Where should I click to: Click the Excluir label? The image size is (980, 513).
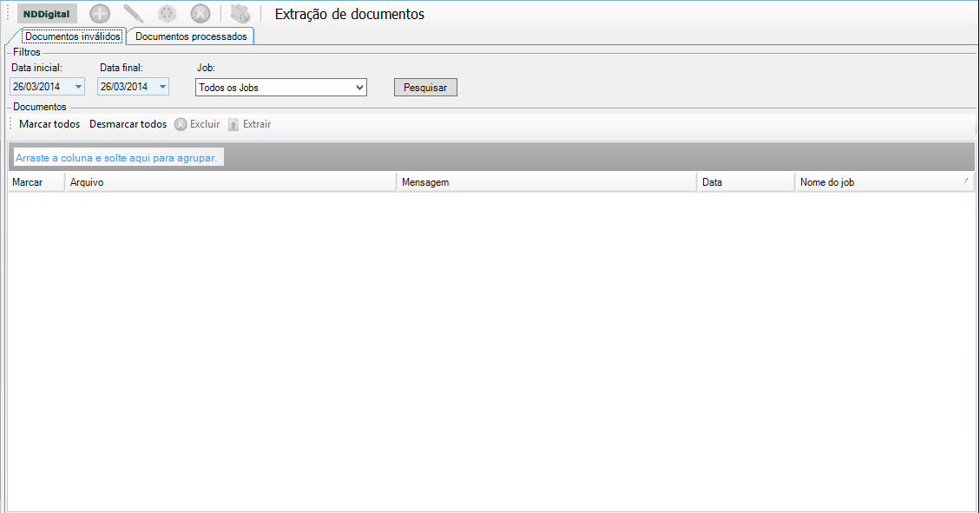coord(205,124)
